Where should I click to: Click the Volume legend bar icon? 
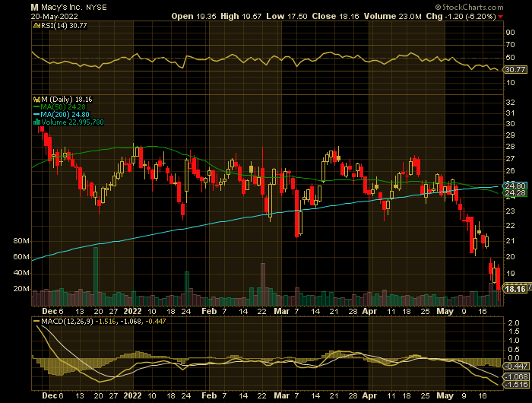pyautogui.click(x=36, y=122)
